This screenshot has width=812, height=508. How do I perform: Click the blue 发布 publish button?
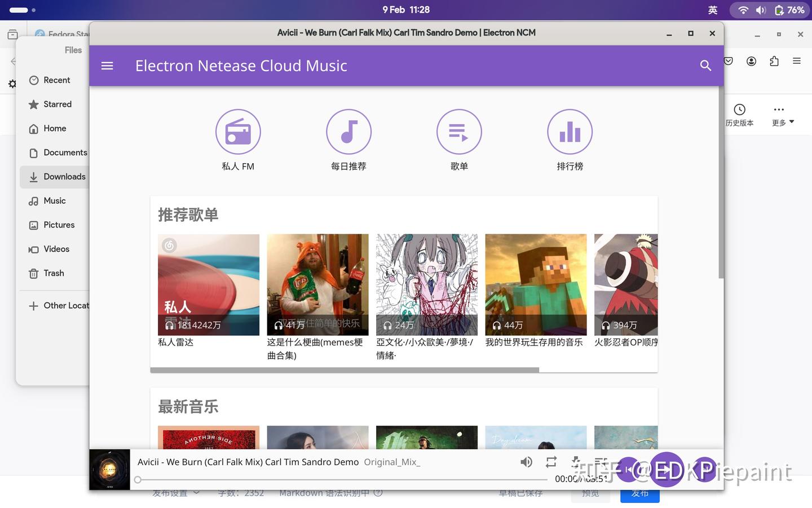pyautogui.click(x=640, y=494)
